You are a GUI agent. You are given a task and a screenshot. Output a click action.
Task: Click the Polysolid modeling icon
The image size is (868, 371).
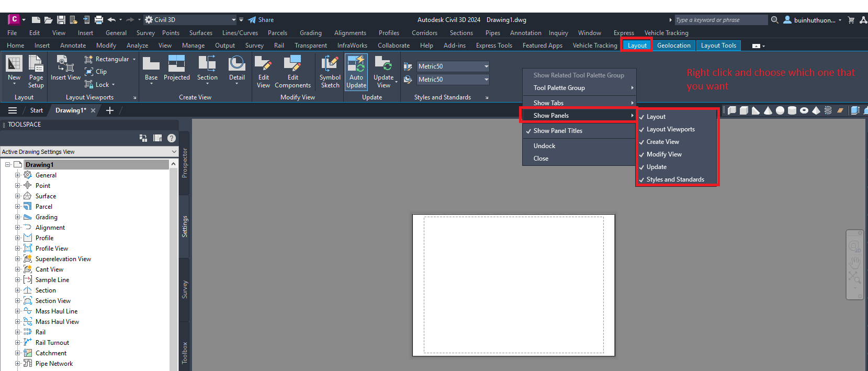tap(732, 110)
